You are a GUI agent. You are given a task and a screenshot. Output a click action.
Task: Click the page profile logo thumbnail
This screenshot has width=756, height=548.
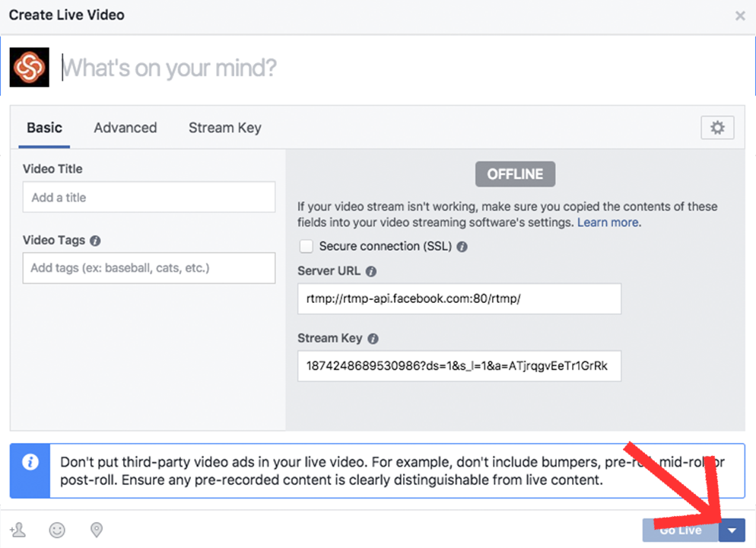30,68
